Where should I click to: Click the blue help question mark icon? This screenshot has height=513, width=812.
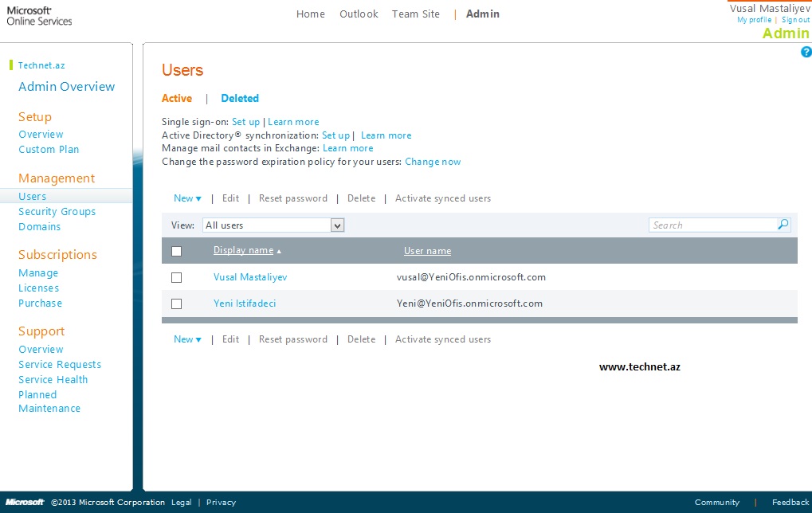[x=806, y=52]
